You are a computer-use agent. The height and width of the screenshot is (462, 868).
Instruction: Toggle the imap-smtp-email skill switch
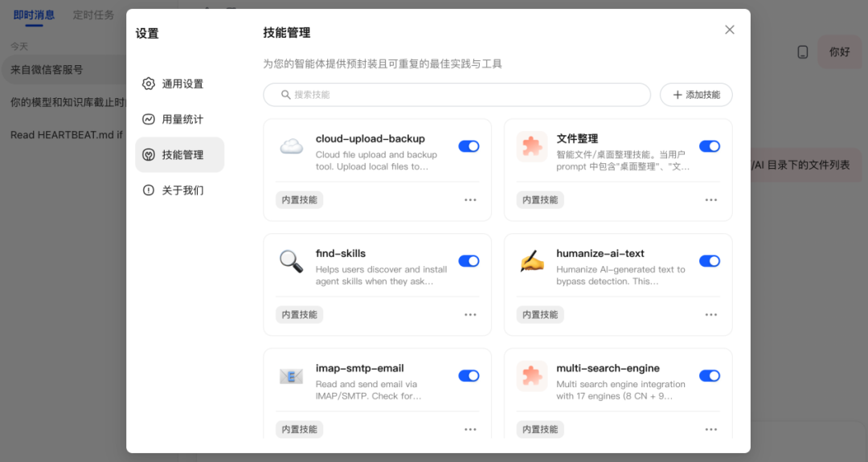point(469,376)
